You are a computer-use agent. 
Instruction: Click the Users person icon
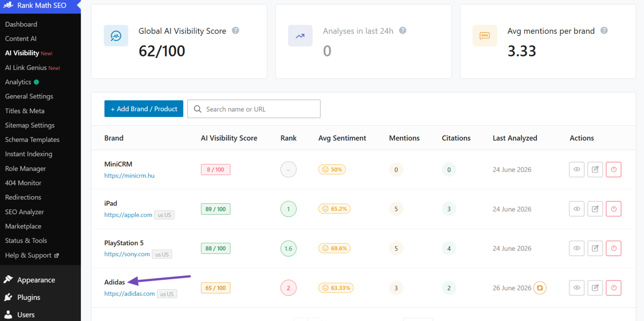8,315
